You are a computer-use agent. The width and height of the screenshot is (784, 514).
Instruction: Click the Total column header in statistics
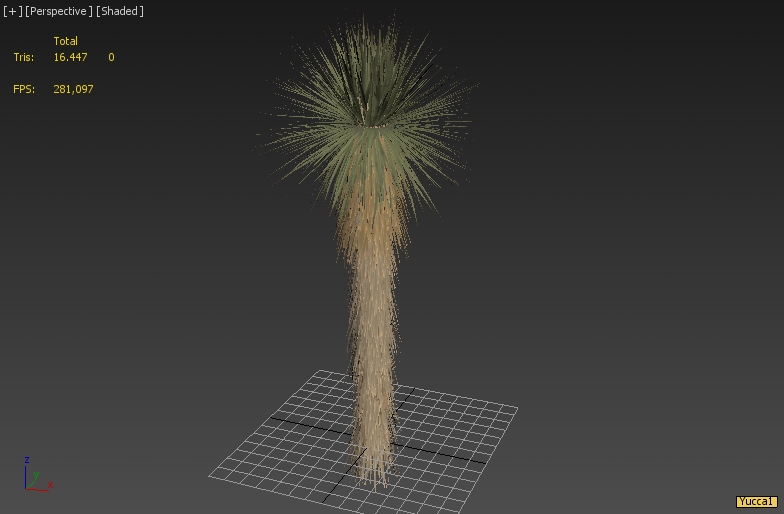click(66, 41)
